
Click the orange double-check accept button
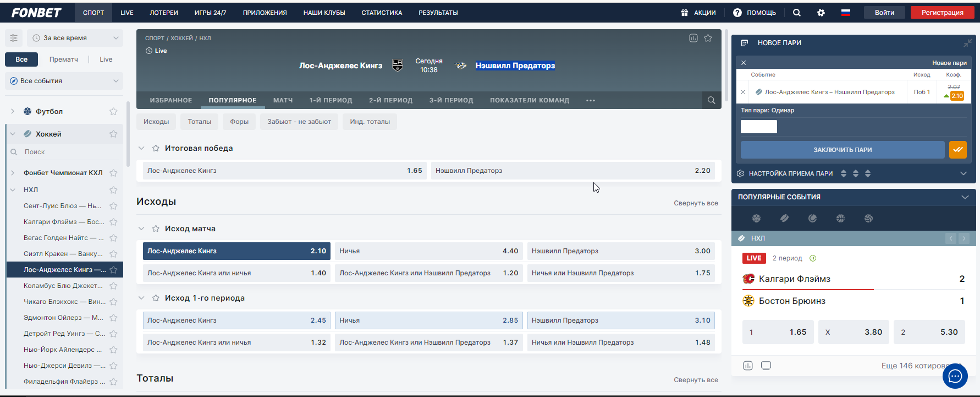click(x=957, y=150)
